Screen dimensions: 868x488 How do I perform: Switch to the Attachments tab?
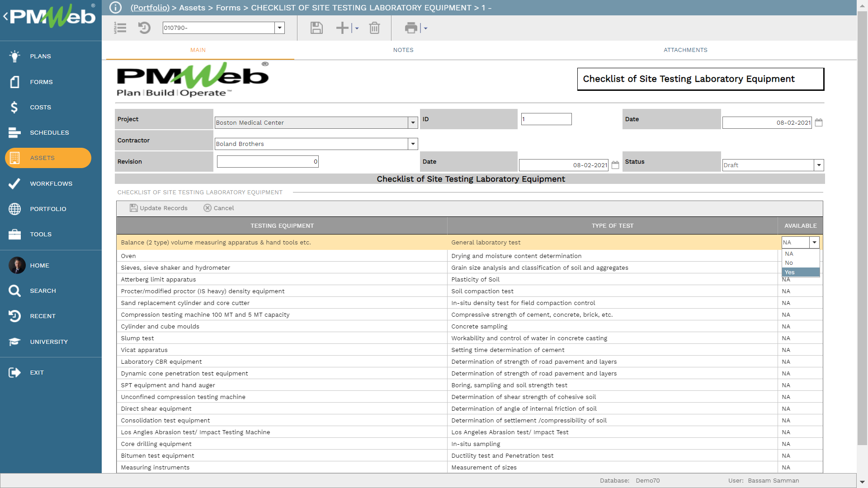tap(685, 50)
